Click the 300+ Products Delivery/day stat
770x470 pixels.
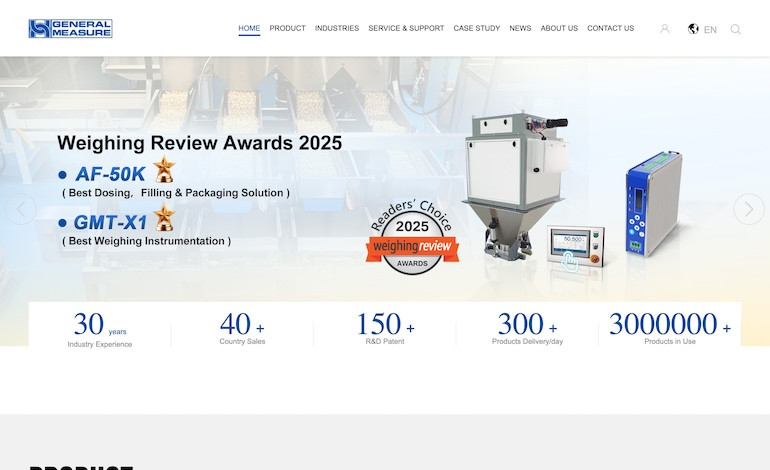[x=527, y=328]
